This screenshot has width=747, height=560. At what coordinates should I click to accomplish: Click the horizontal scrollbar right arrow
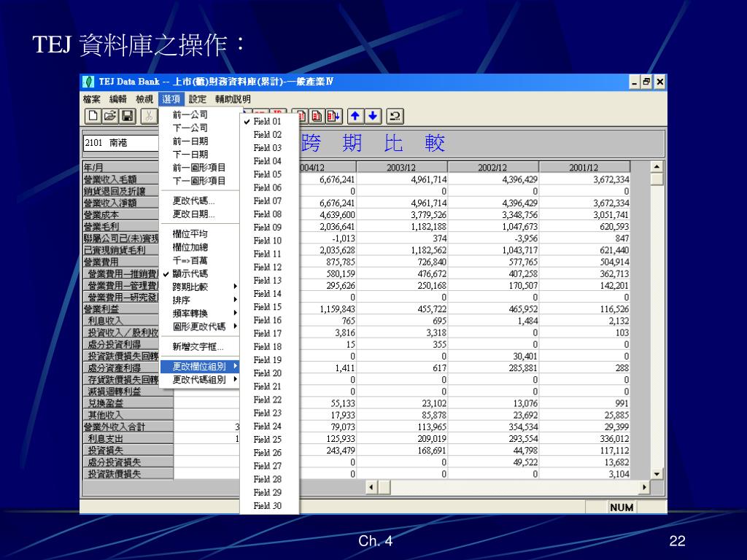(x=644, y=487)
